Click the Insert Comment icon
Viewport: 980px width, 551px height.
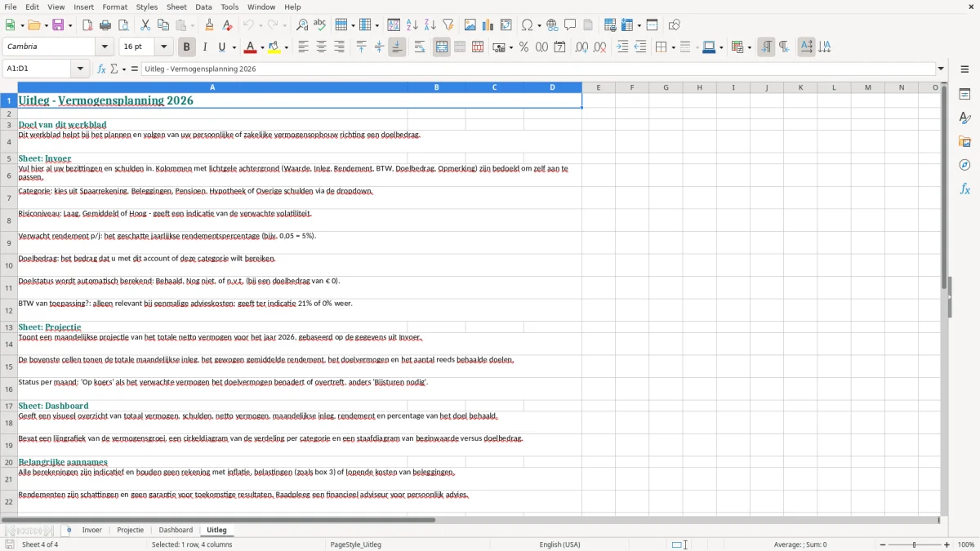coord(570,25)
